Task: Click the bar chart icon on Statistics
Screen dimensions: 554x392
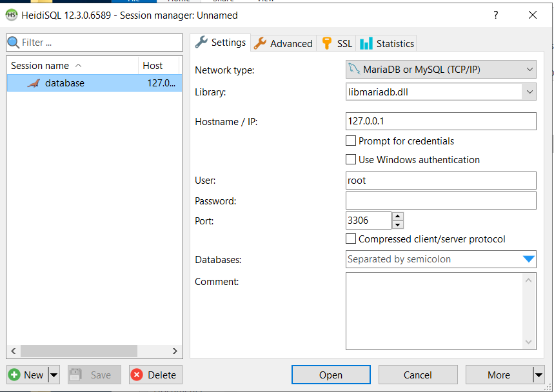Action: point(366,43)
